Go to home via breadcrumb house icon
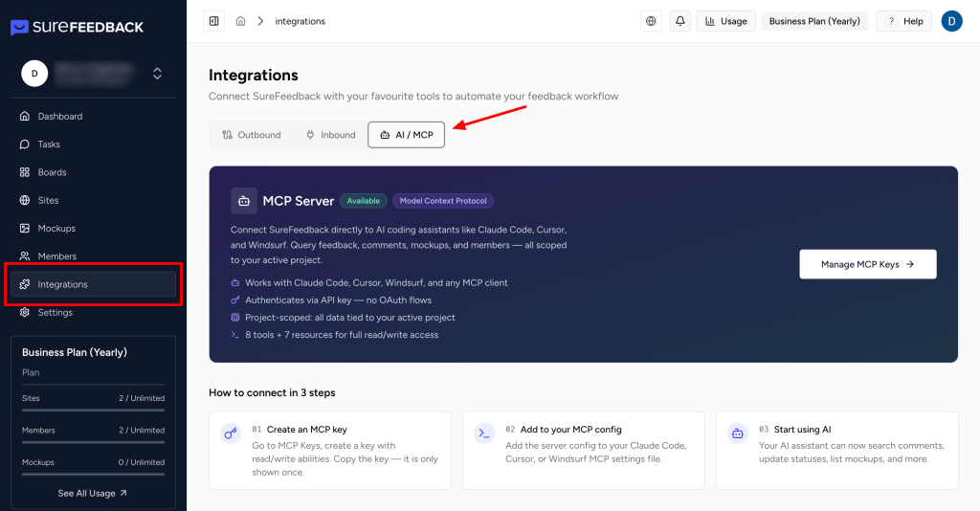 pos(240,21)
